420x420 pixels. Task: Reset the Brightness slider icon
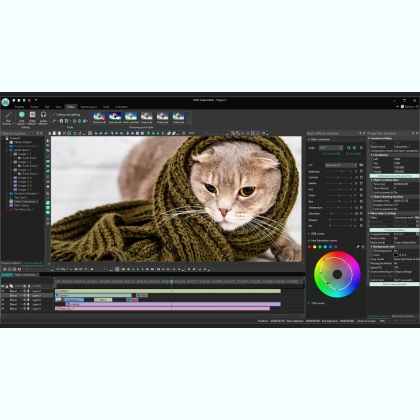point(361,171)
